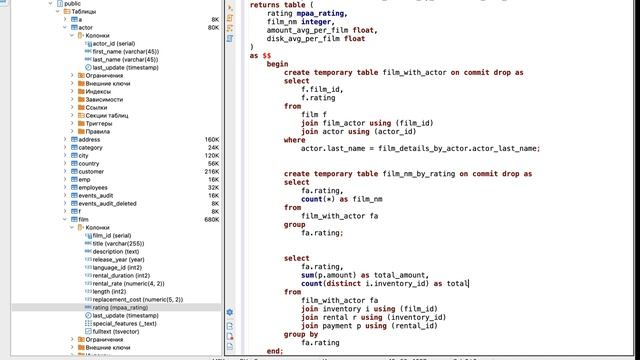Screen dimensions: 640x360
Task: Click the folder icon beside Таблицы
Action: (x=67, y=11)
